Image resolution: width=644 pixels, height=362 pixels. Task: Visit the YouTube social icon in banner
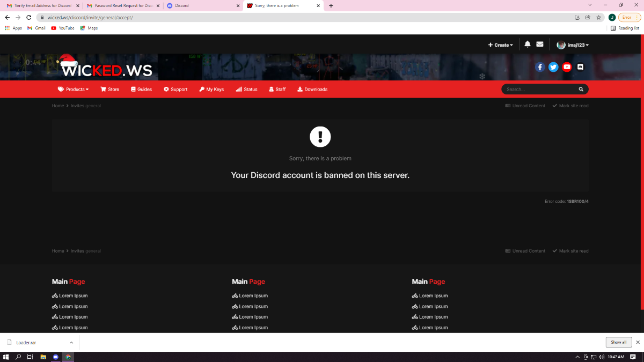tap(567, 67)
